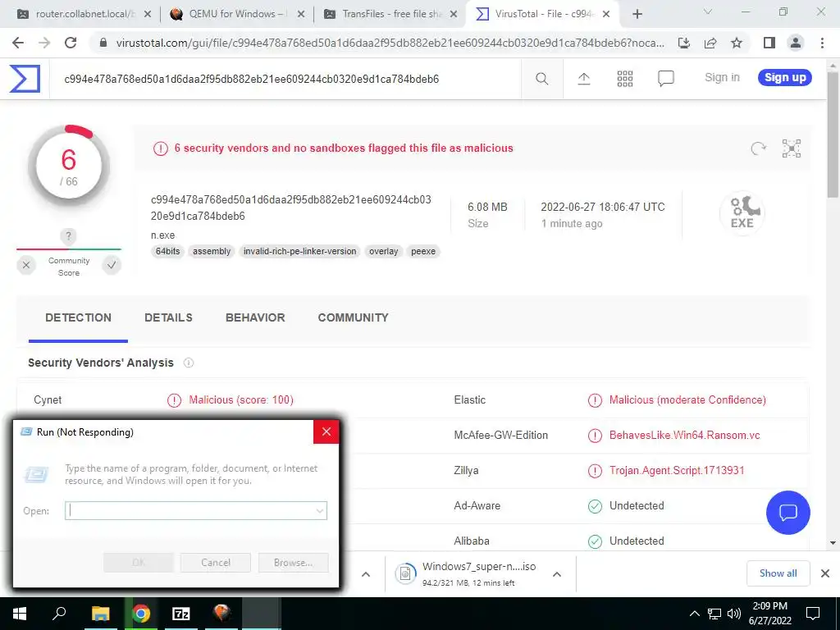Image resolution: width=840 pixels, height=630 pixels.
Task: Switch to the BEHAVIOR tab
Action: 255,317
